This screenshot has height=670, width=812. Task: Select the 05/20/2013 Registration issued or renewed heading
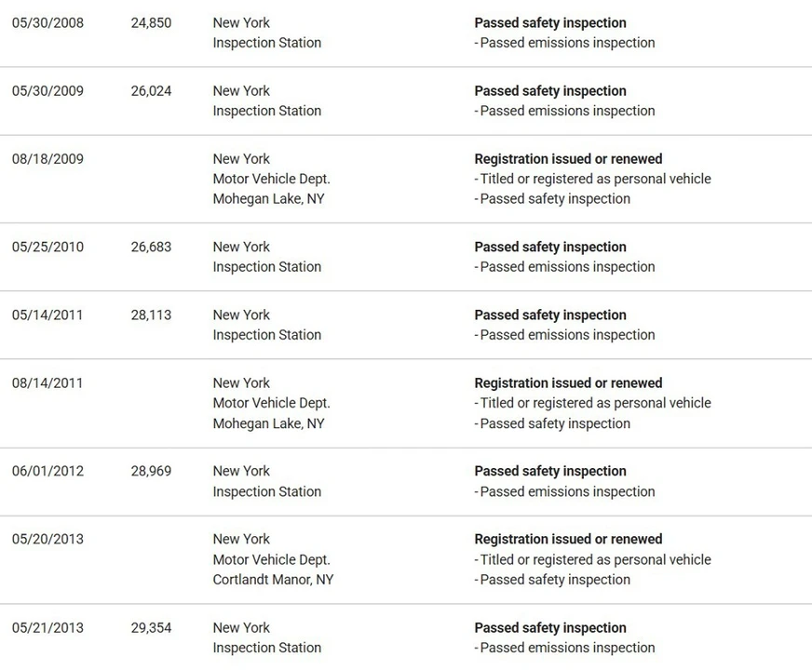tap(568, 539)
